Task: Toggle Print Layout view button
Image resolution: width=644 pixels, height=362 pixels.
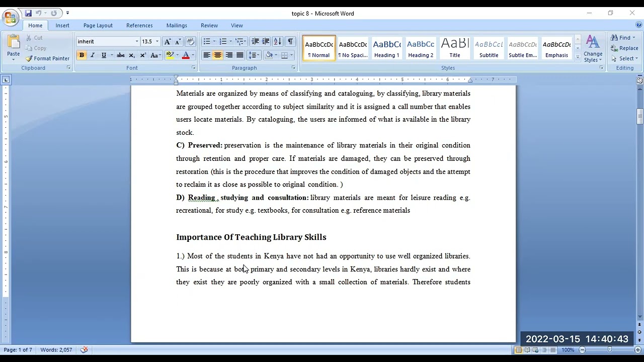Action: pyautogui.click(x=518, y=350)
